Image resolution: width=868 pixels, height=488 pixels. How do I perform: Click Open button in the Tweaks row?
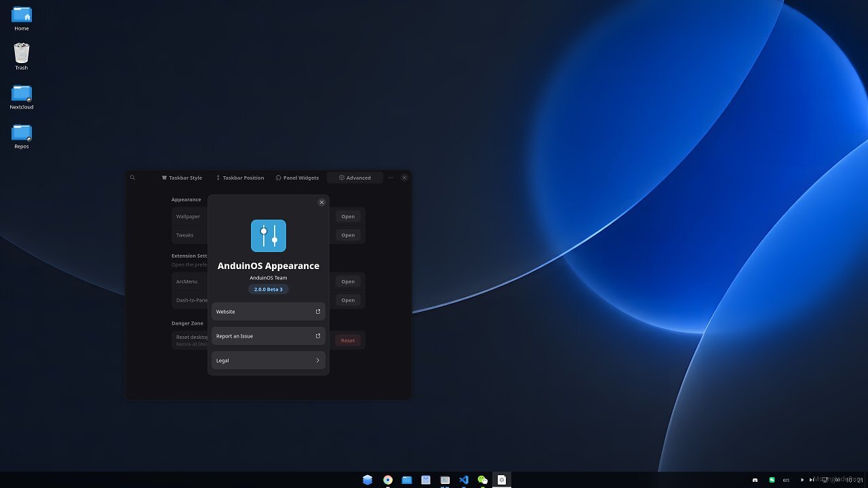click(x=348, y=235)
